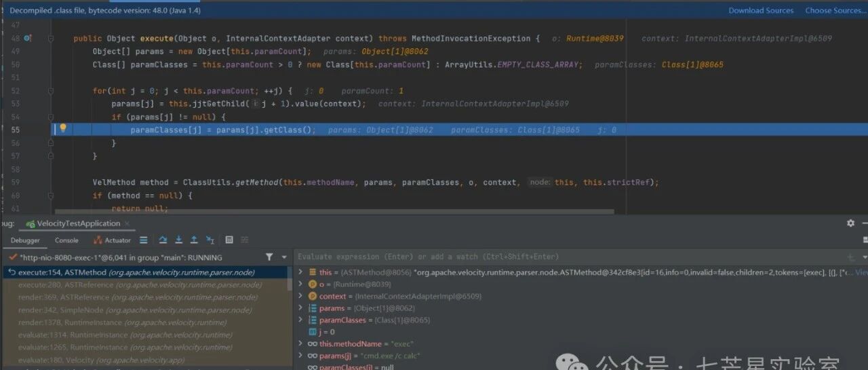The width and height of the screenshot is (868, 370).
Task: Switch to the Debugger tab
Action: [25, 240]
